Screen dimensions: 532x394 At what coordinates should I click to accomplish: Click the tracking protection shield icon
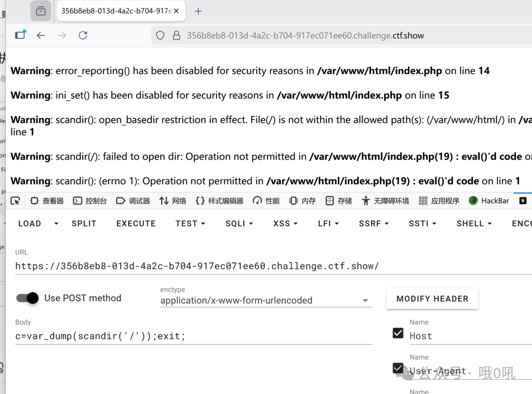click(160, 35)
